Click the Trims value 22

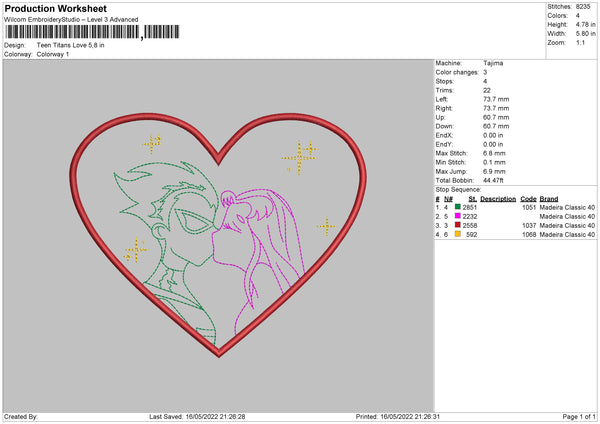pos(487,90)
